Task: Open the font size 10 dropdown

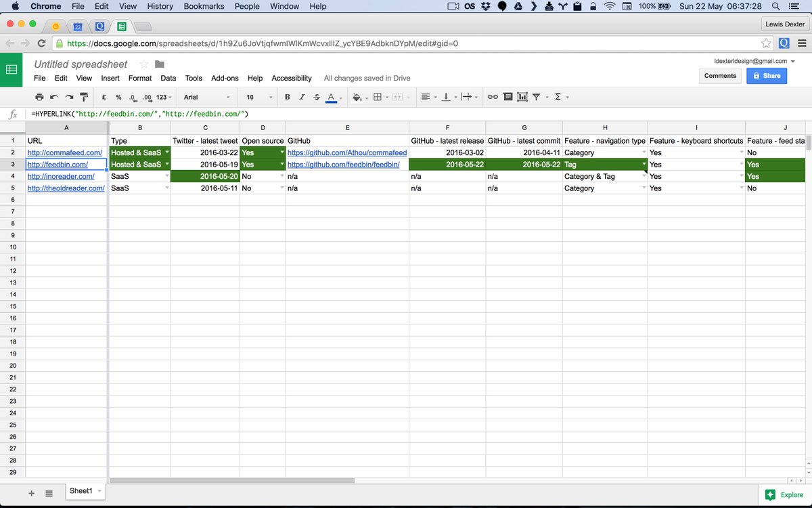Action: pos(259,97)
